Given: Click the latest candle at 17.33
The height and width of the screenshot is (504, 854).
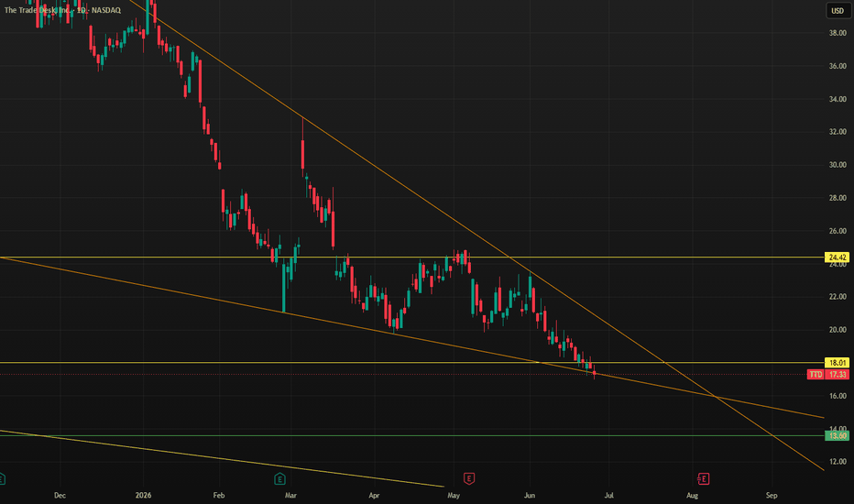Looking at the screenshot, I should [x=594, y=373].
